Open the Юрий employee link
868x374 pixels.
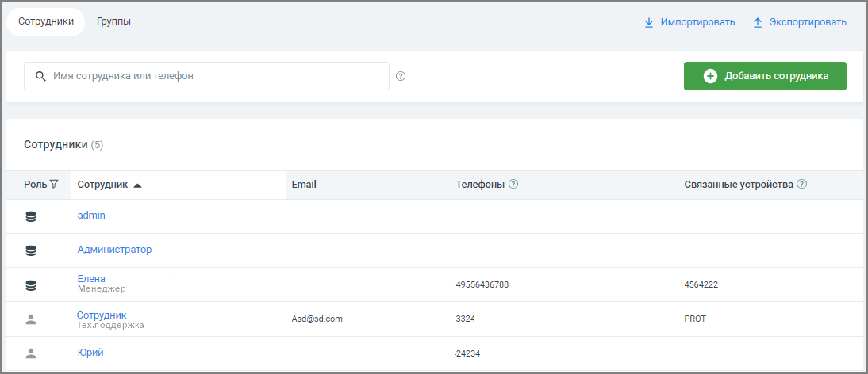click(x=90, y=352)
